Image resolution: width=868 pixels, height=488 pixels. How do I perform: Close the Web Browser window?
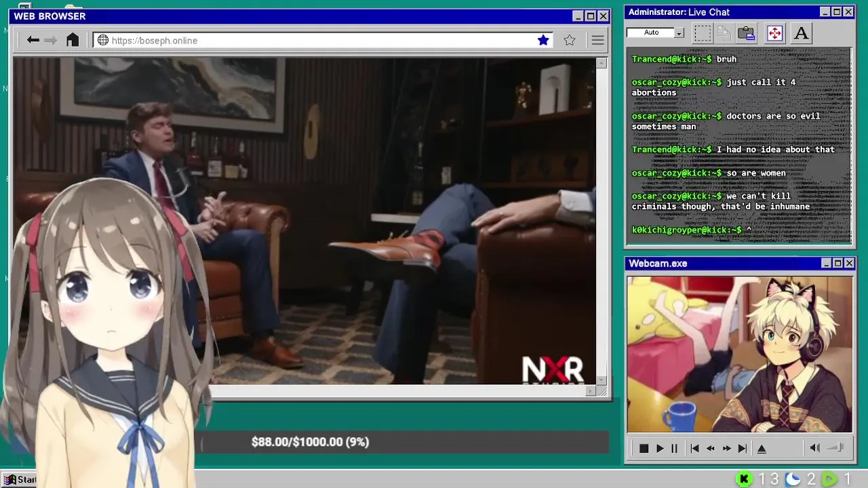[603, 16]
